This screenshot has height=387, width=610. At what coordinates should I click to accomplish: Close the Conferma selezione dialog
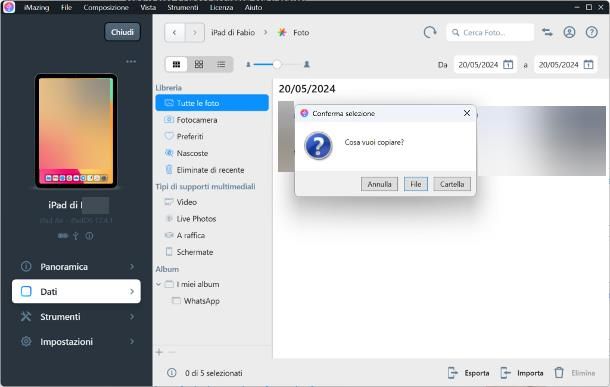coord(467,113)
